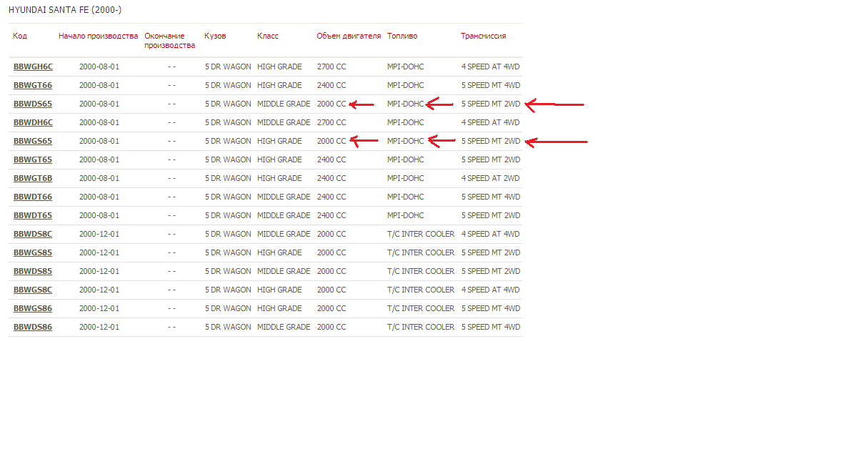Select 5 SPEED MT 2WD in BBWDS65 row

point(491,104)
